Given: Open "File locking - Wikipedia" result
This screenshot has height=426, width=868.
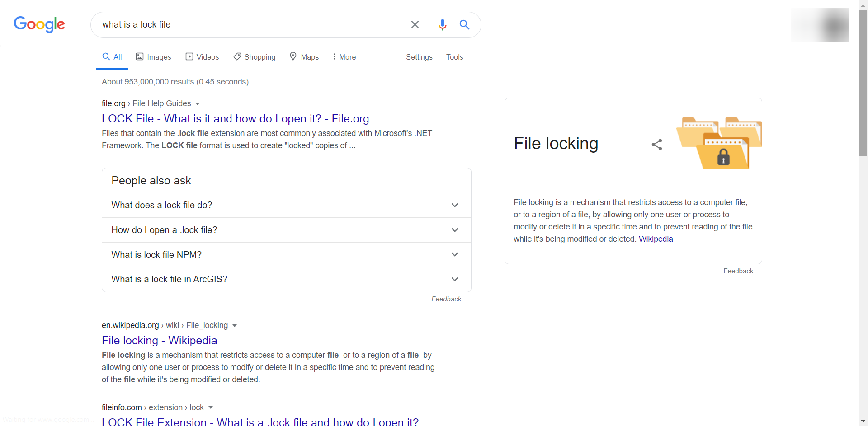Looking at the screenshot, I should (x=159, y=341).
